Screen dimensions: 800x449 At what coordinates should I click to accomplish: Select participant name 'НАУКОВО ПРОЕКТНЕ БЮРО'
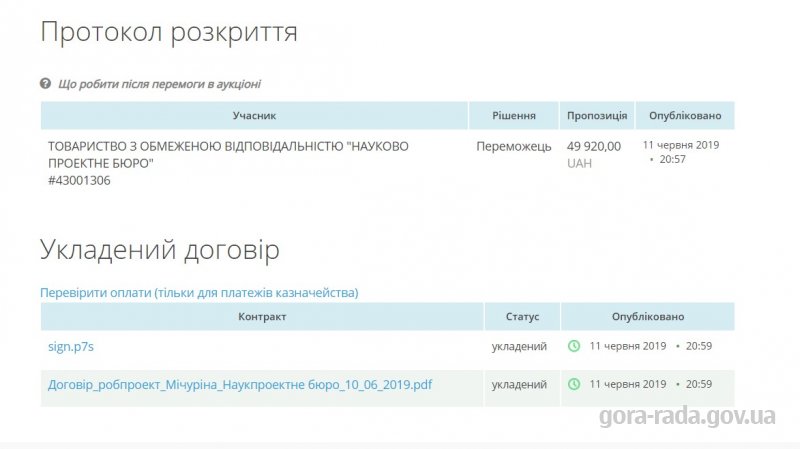tap(228, 155)
